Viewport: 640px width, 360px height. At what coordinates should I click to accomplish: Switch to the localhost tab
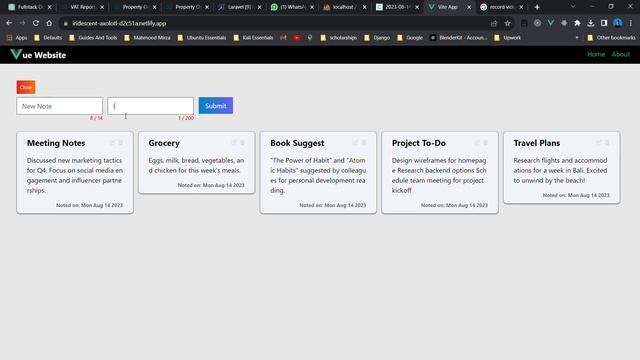pos(345,7)
